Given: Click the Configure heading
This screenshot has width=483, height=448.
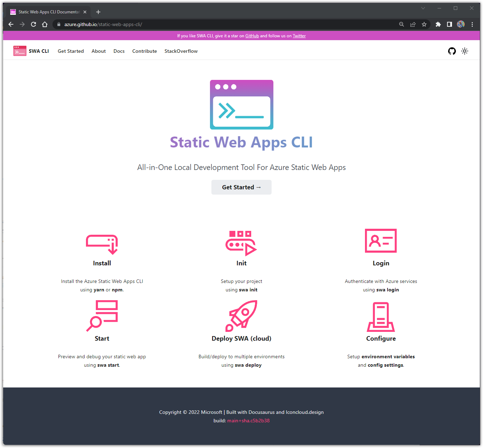Looking at the screenshot, I should (x=381, y=339).
